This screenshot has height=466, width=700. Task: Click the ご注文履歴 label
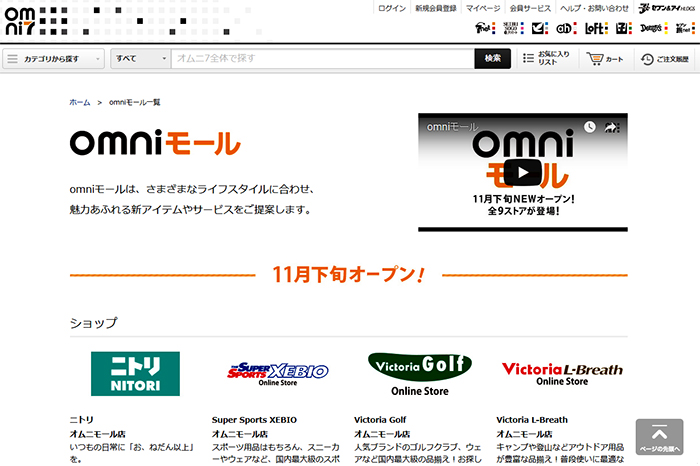point(672,59)
